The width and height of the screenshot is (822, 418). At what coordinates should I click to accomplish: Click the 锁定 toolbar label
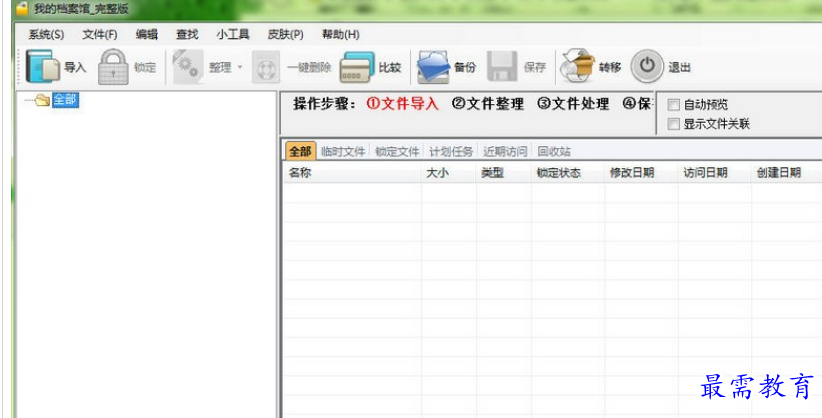click(x=145, y=67)
